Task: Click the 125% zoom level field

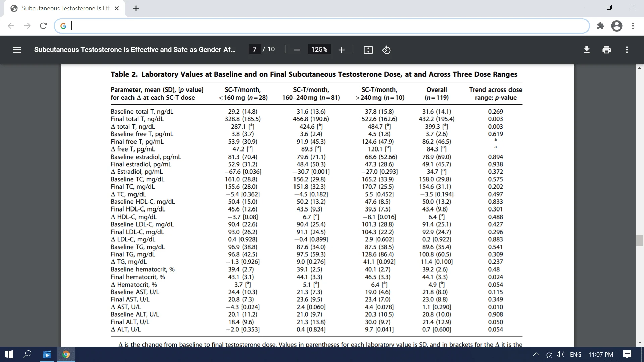Action: click(319, 50)
